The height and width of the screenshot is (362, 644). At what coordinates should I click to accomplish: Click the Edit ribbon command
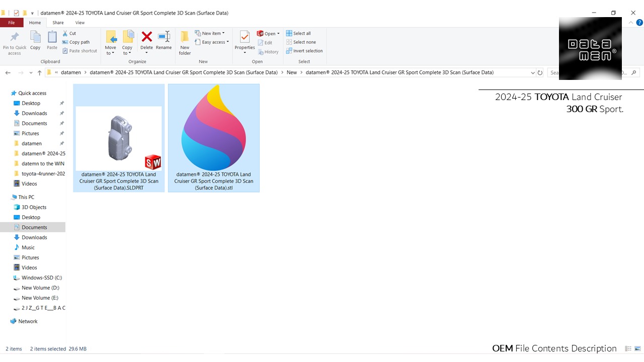265,43
